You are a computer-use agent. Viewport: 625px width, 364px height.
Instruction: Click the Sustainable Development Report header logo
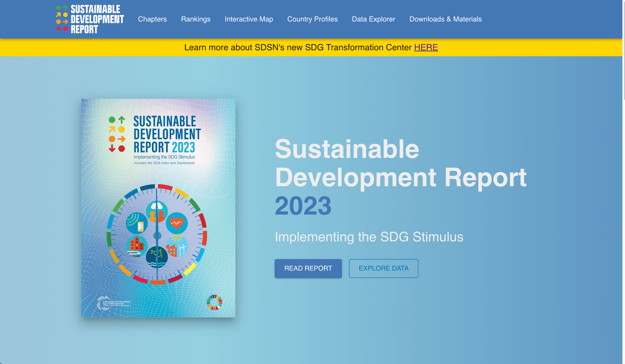(x=90, y=19)
